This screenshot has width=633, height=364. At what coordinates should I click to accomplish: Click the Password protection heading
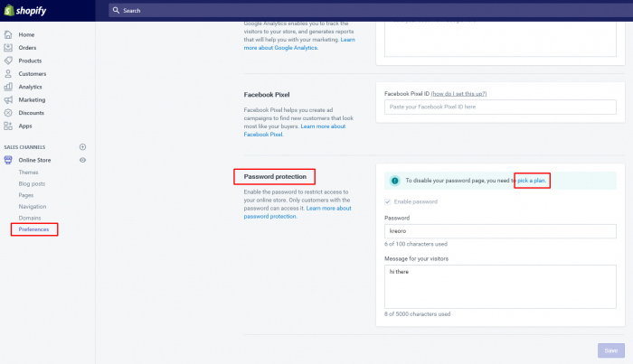(275, 176)
